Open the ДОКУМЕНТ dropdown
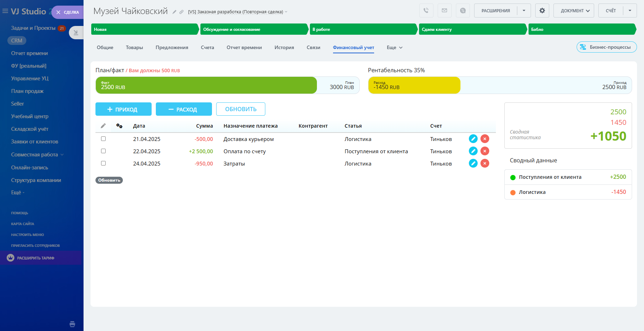This screenshot has height=331, width=644. [573, 11]
